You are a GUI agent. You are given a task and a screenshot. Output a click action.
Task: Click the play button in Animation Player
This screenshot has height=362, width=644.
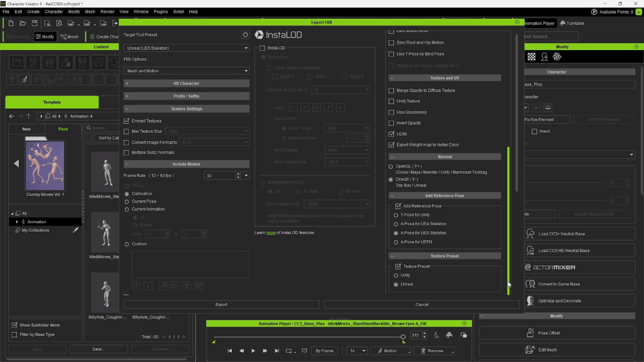click(x=253, y=351)
